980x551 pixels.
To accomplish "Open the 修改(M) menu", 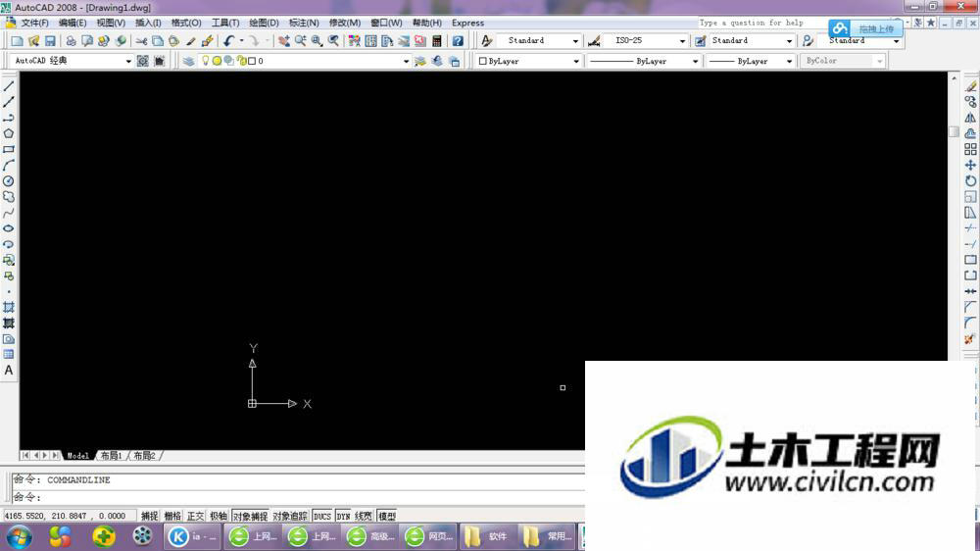I will coord(344,23).
